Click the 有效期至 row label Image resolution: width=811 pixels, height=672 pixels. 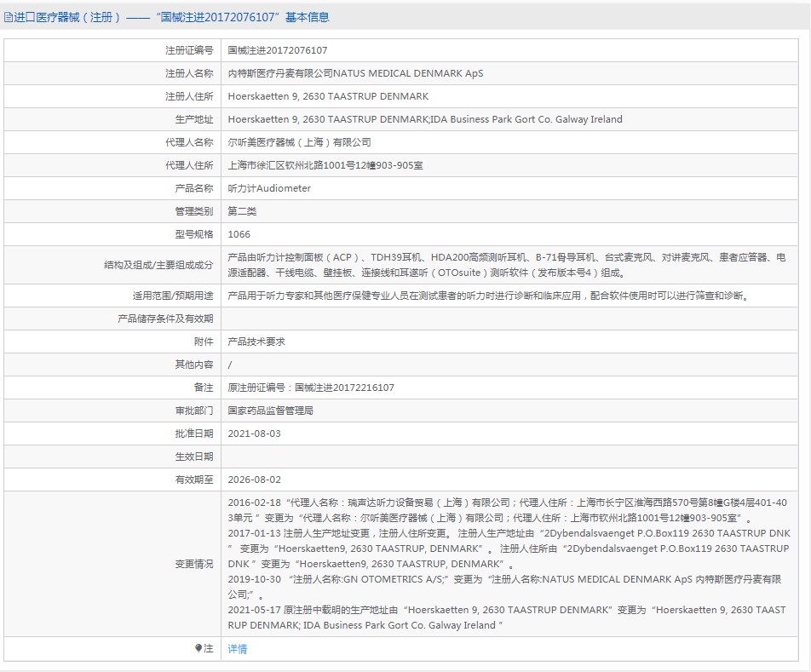(x=194, y=480)
